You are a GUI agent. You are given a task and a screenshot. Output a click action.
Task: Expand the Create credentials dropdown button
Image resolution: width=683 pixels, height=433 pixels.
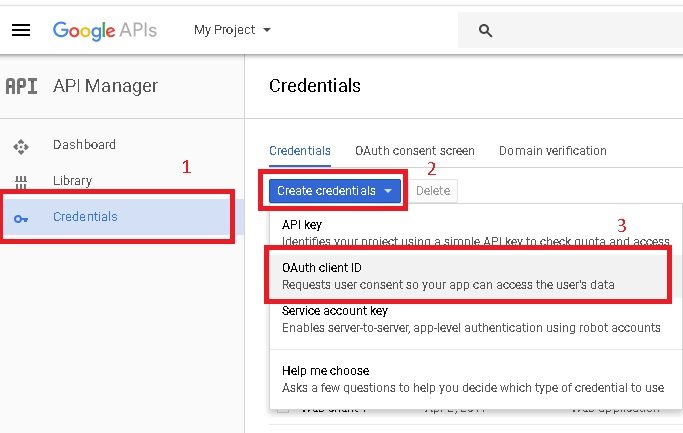coord(335,190)
